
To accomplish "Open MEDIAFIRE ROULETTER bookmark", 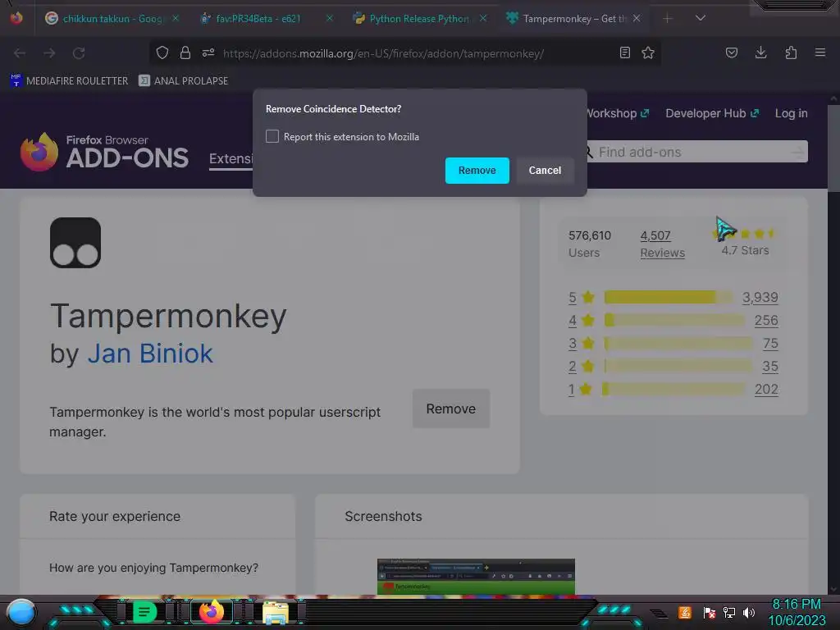I will tap(69, 81).
